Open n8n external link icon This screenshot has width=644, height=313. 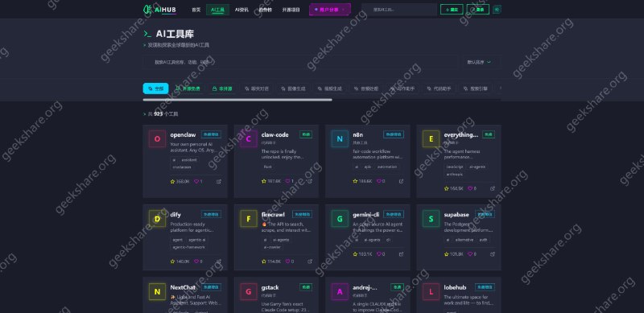401,181
